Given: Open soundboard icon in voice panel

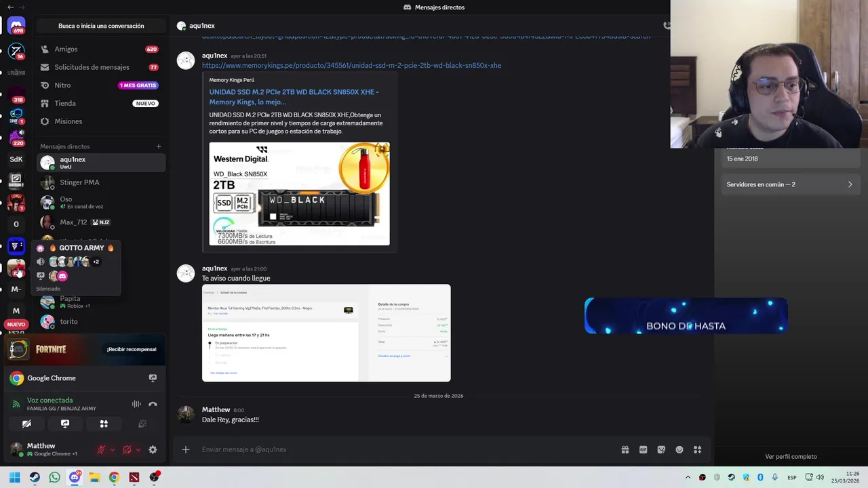Looking at the screenshot, I should pos(142,424).
